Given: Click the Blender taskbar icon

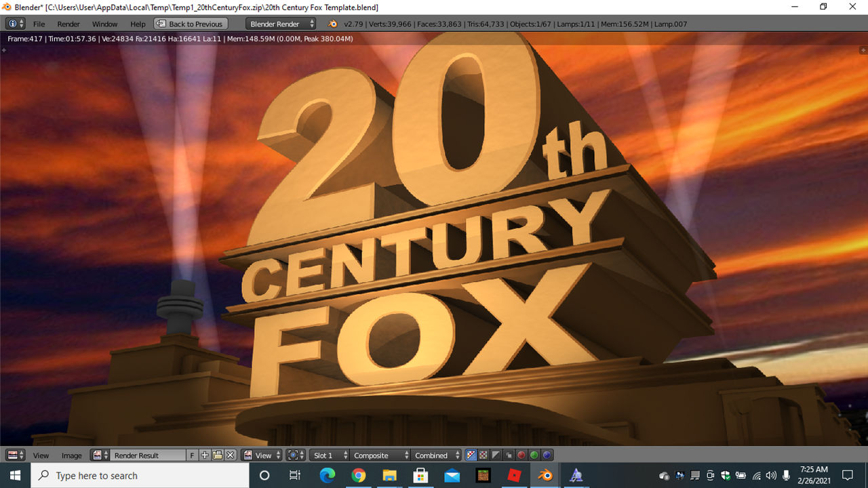Looking at the screenshot, I should [545, 475].
